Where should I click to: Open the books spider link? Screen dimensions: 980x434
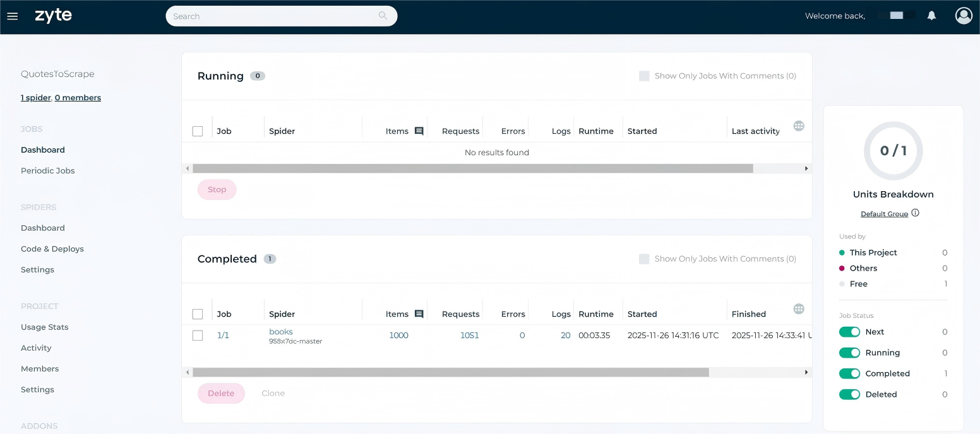pos(280,331)
